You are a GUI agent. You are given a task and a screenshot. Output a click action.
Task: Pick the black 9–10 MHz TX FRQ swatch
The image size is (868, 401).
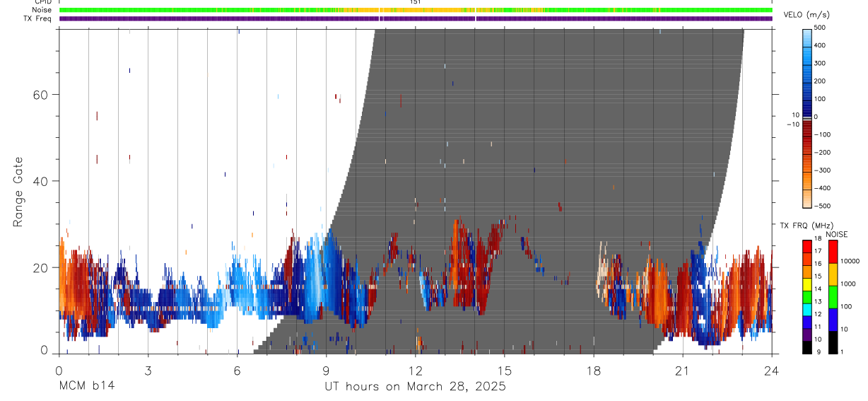click(807, 347)
